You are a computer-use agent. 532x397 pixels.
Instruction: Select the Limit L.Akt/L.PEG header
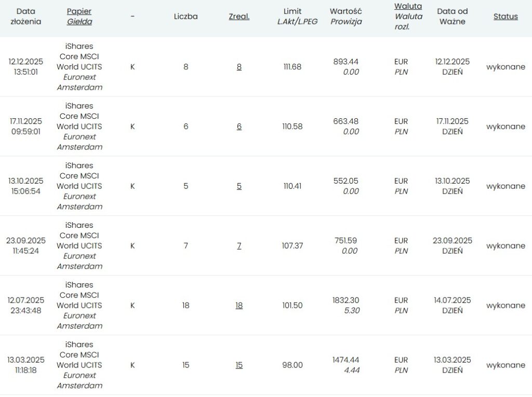pos(297,17)
